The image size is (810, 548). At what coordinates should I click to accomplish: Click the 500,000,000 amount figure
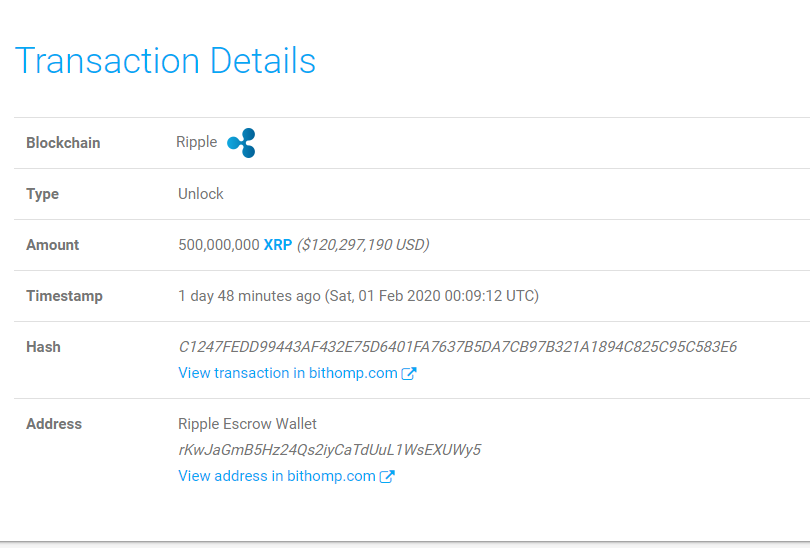coord(218,245)
